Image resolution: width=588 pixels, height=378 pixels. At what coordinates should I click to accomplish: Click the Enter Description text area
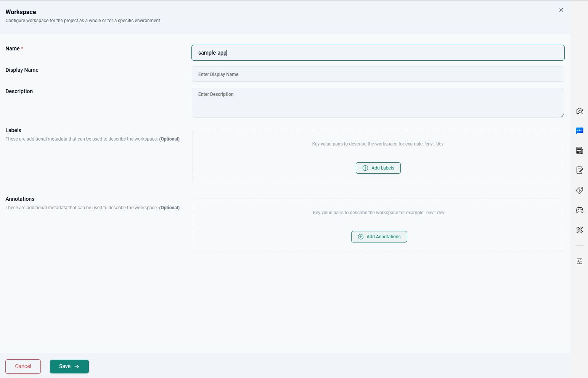coord(378,102)
